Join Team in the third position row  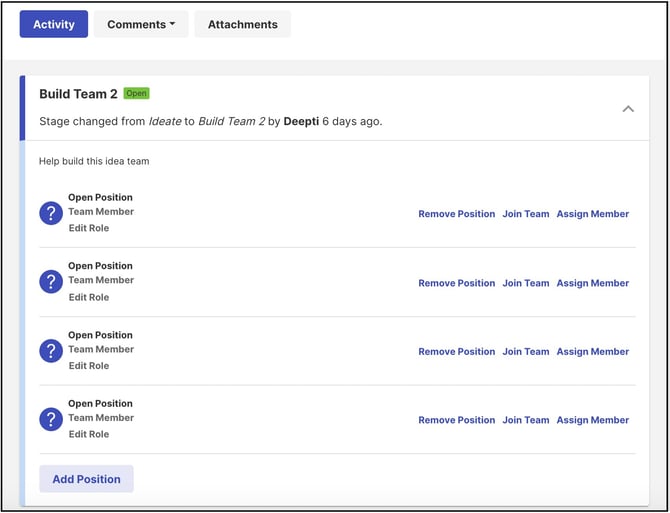click(x=525, y=352)
